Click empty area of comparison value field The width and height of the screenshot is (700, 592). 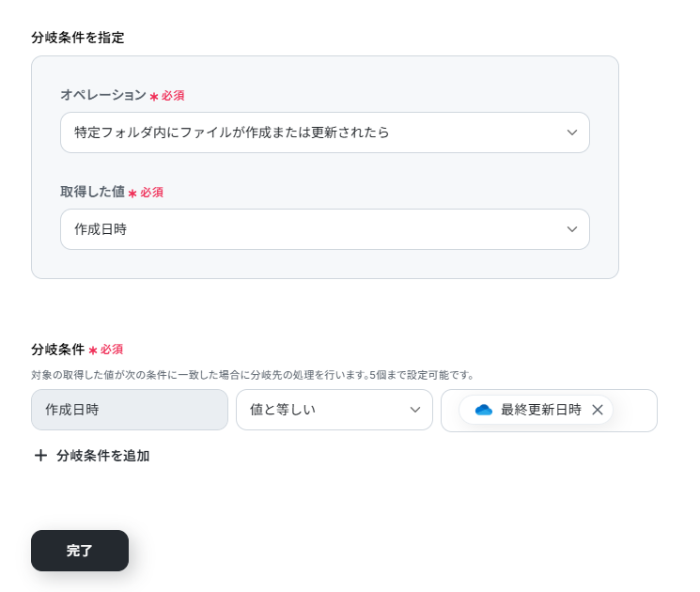pyautogui.click(x=634, y=411)
